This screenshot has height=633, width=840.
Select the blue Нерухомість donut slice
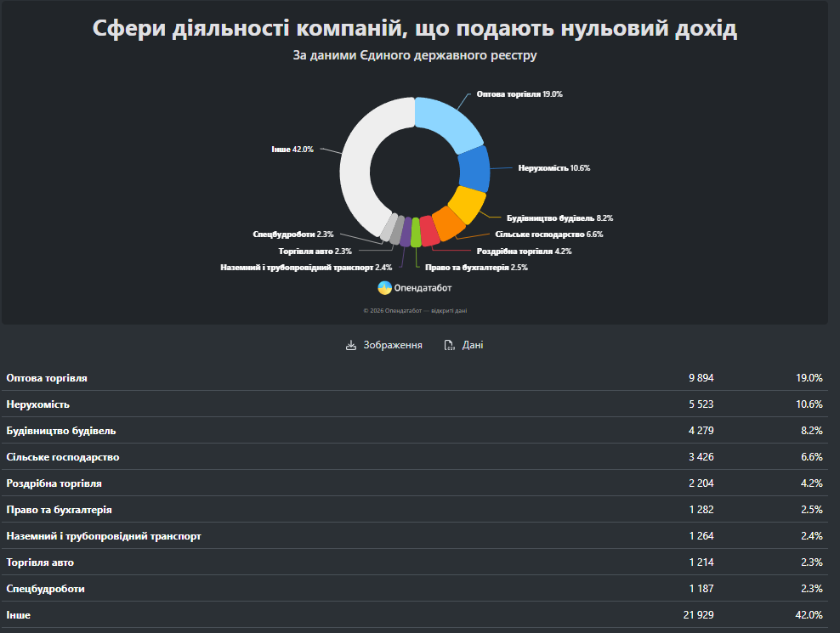click(474, 169)
